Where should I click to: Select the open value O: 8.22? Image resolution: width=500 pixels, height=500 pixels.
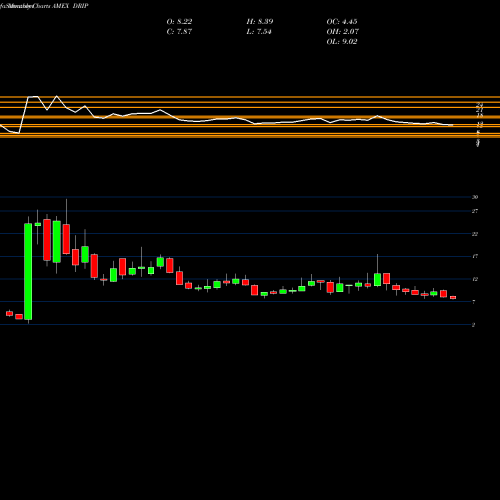[179, 22]
